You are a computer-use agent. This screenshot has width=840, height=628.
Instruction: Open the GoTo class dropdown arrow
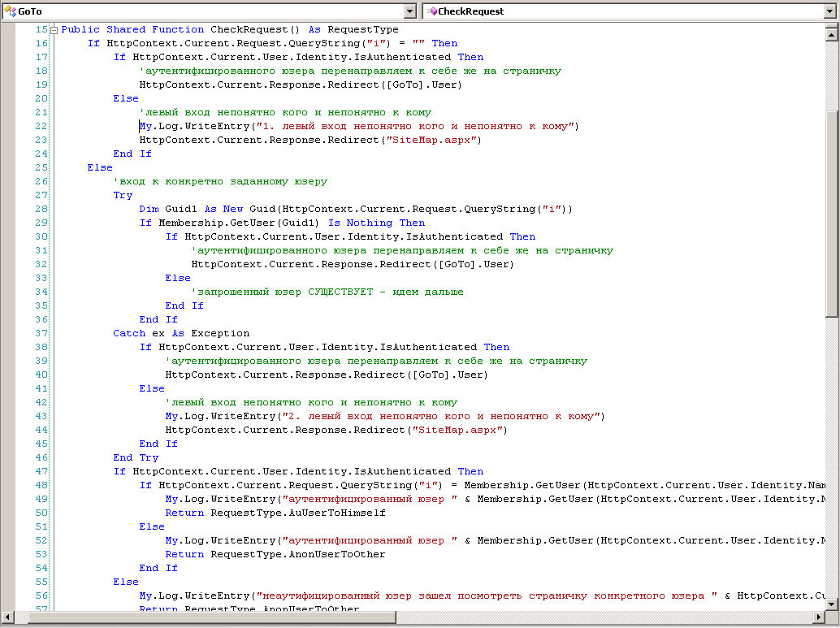point(409,11)
